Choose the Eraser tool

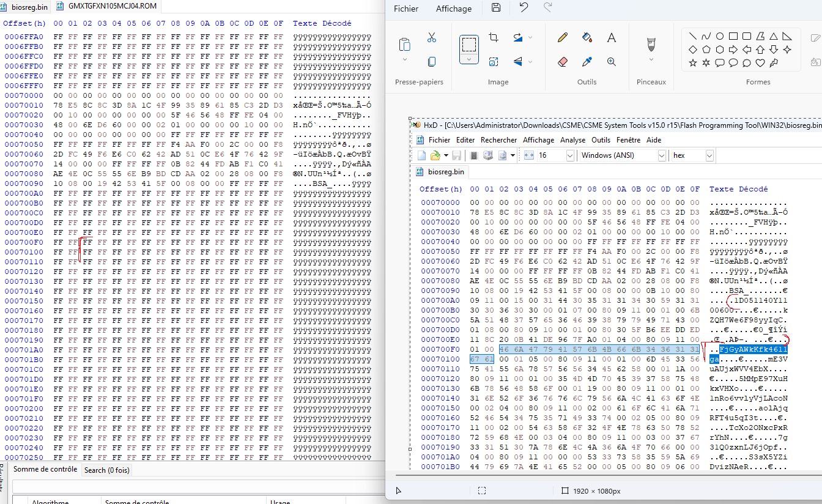click(x=563, y=61)
